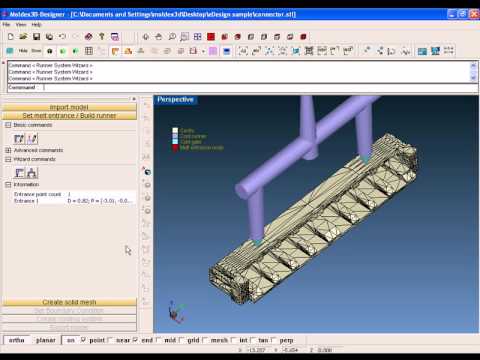Enable the mesh snap checkbox

205,340
